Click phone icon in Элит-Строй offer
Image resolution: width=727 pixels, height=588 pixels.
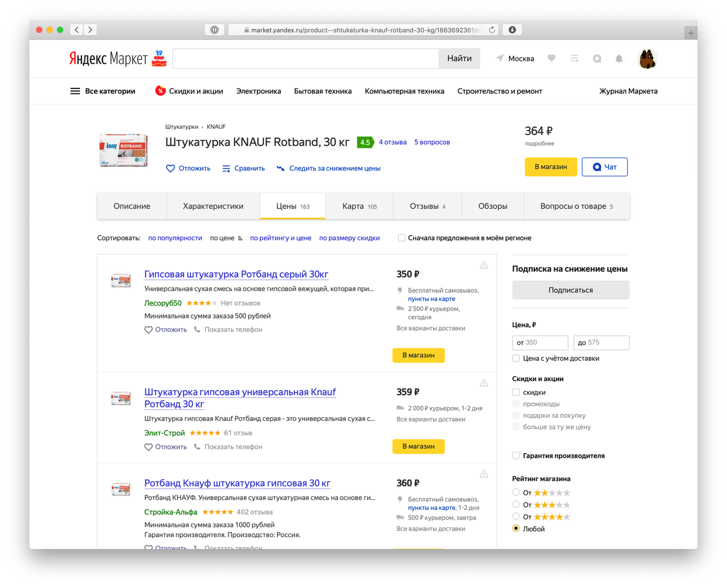pos(198,446)
